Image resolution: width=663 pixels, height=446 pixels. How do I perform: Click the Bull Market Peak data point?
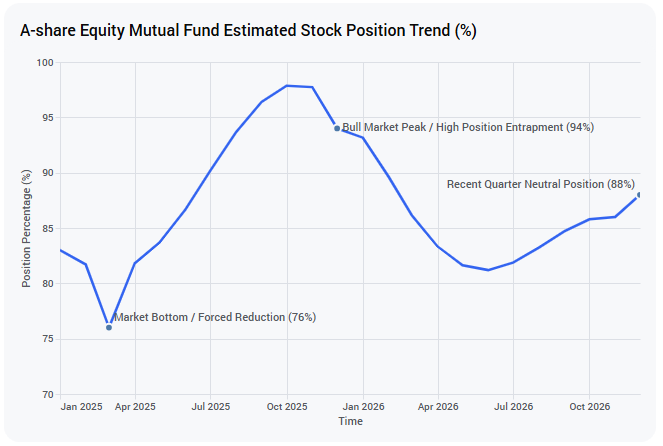337,129
